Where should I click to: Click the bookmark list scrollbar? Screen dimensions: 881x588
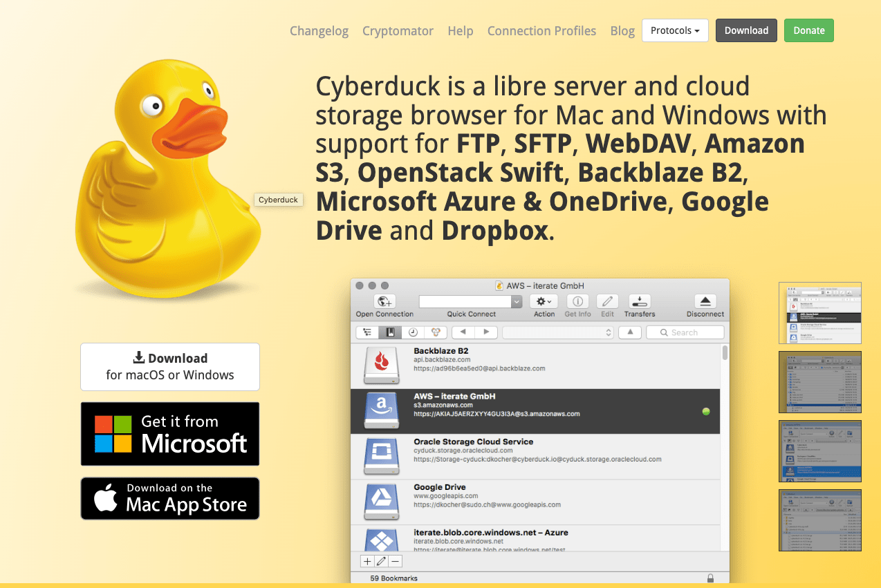725,354
